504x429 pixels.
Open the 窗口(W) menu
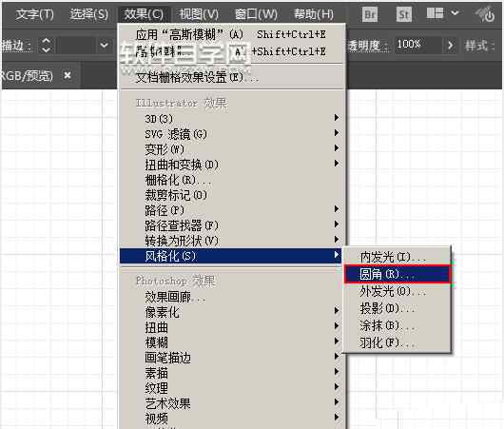[256, 14]
